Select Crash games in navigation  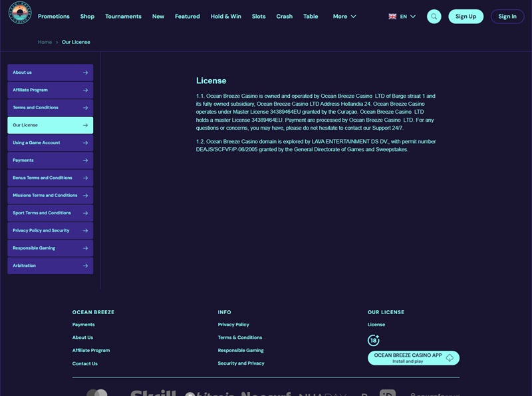pos(285,16)
